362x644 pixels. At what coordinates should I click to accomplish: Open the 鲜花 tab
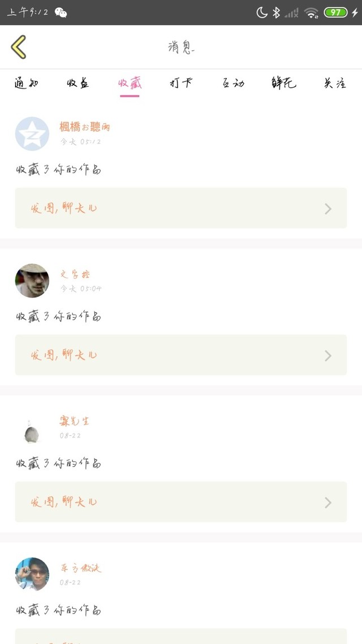coord(283,83)
